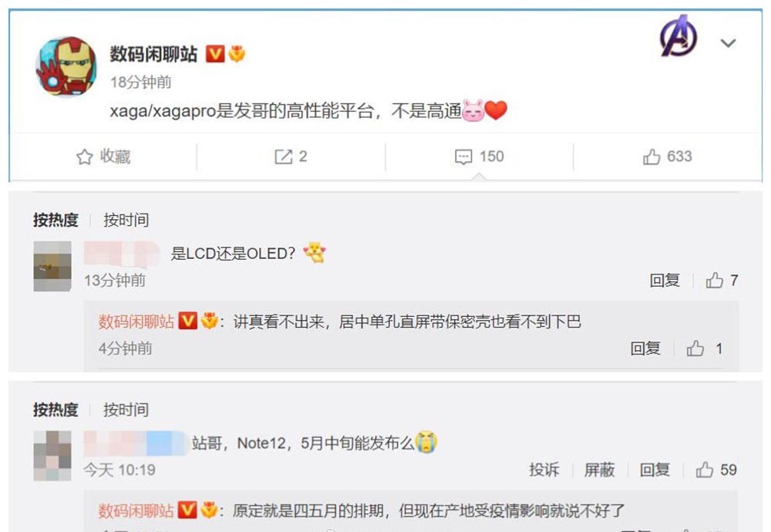Image resolution: width=771 pixels, height=532 pixels.
Task: Click the Avengers logo badge icon
Action: click(678, 35)
